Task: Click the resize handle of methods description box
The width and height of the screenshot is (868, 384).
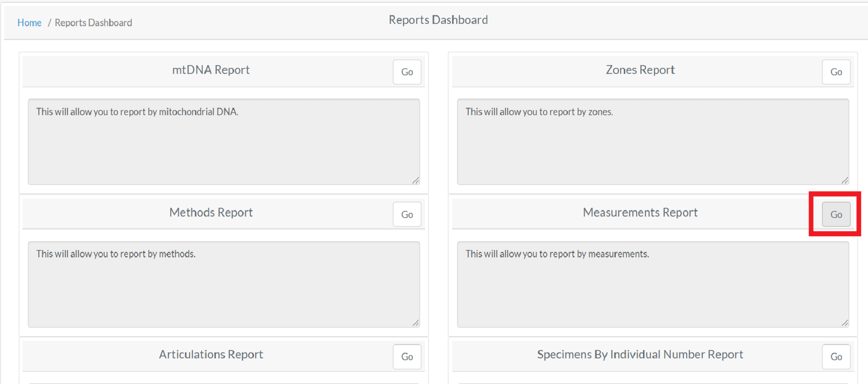Action: pos(416,323)
